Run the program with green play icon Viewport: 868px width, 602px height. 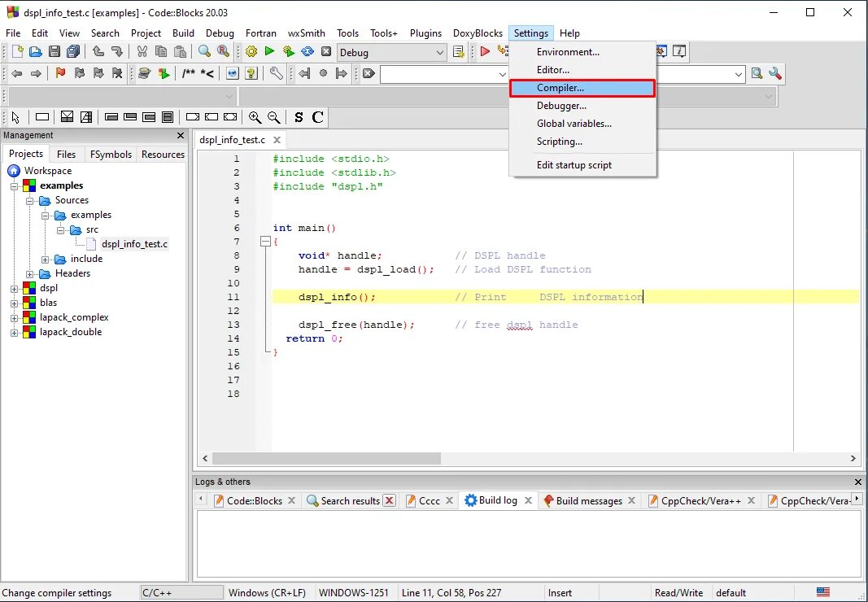(269, 51)
